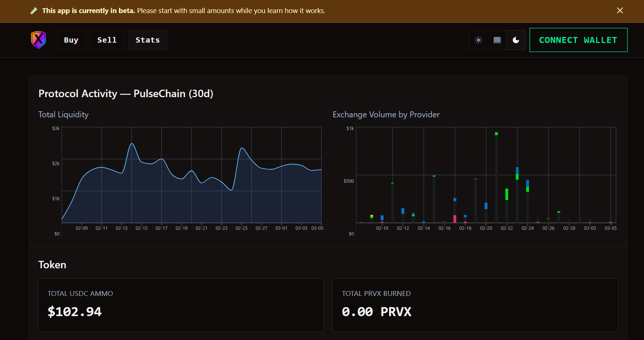Click the XChange shield logo
Viewport: 644px width, 340px height.
pos(38,40)
